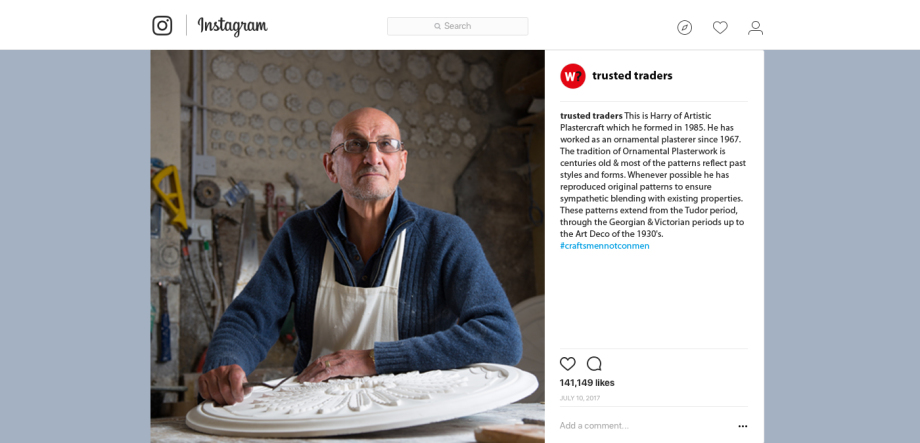Click the photo of Harry the plasterer
This screenshot has height=443, width=920.
(x=347, y=246)
